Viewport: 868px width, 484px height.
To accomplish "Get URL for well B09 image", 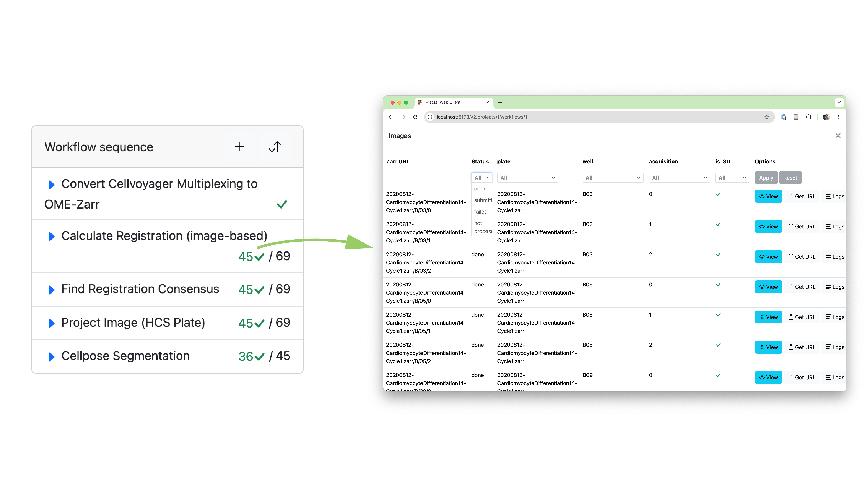I will tap(802, 377).
